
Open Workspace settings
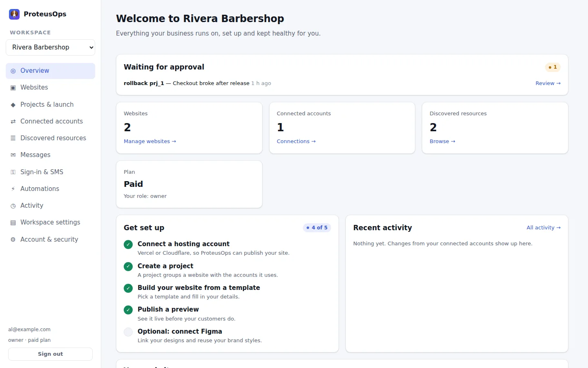50,222
